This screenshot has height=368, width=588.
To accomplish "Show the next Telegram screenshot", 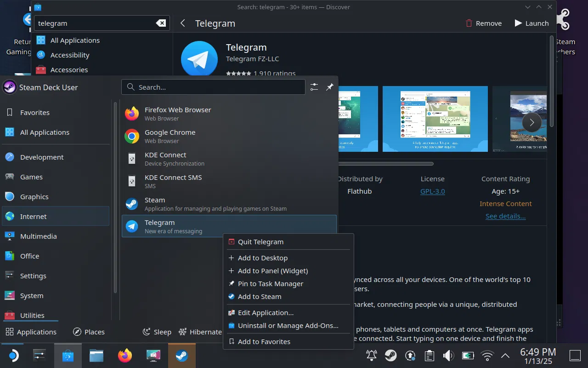I will click(x=532, y=123).
